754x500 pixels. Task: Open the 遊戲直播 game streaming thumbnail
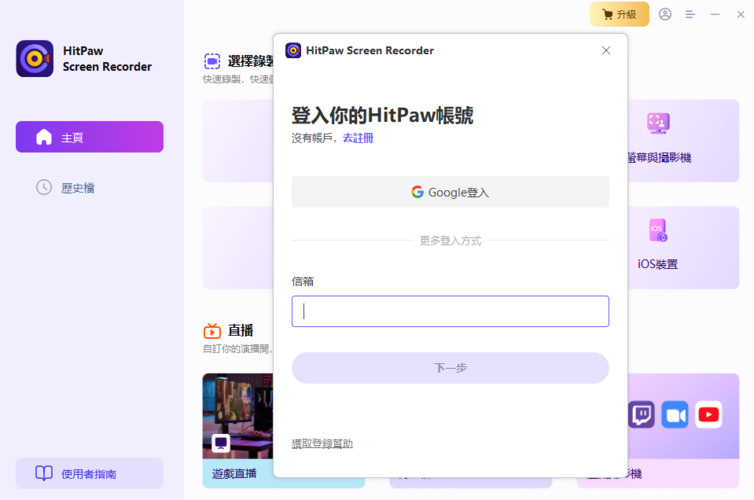coord(238,416)
